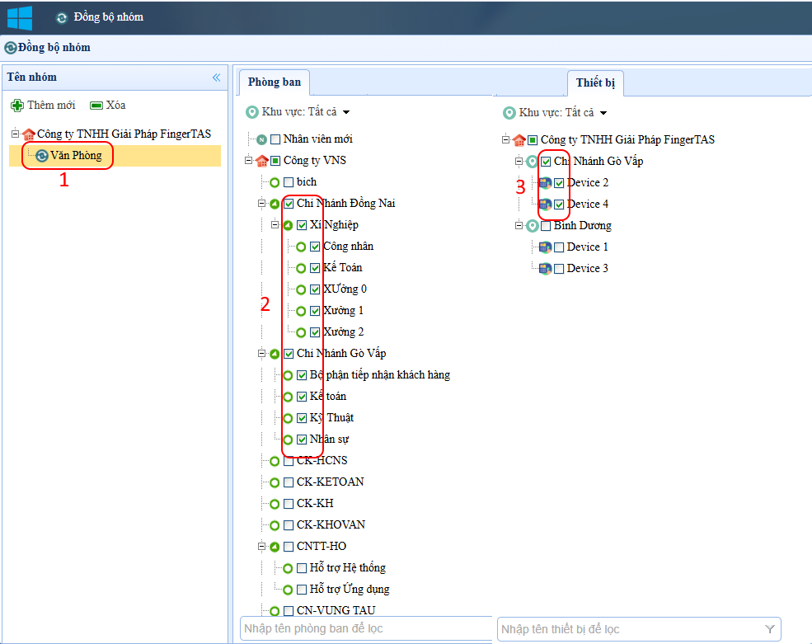
Task: Click the filter funnel icon in device filter box
Action: 770,629
